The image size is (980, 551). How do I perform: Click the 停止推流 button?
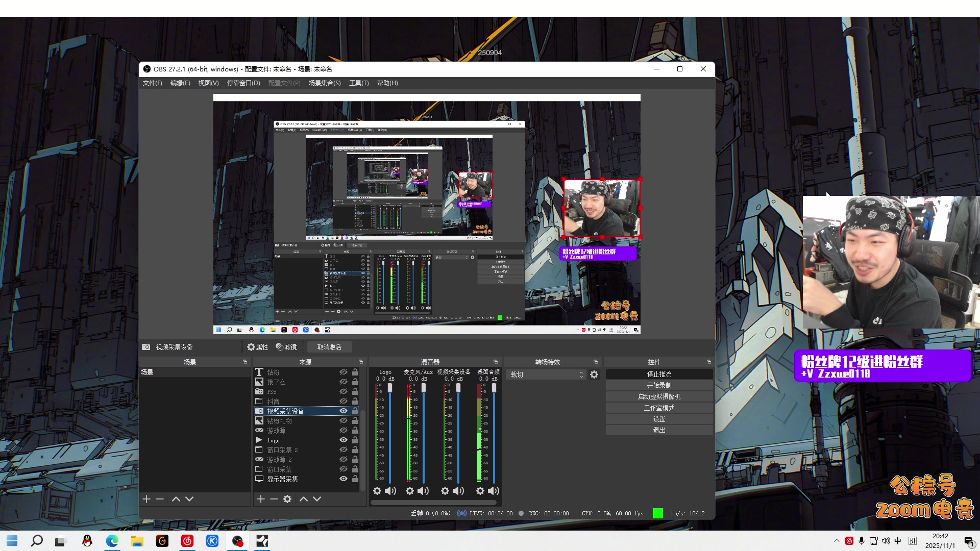659,374
